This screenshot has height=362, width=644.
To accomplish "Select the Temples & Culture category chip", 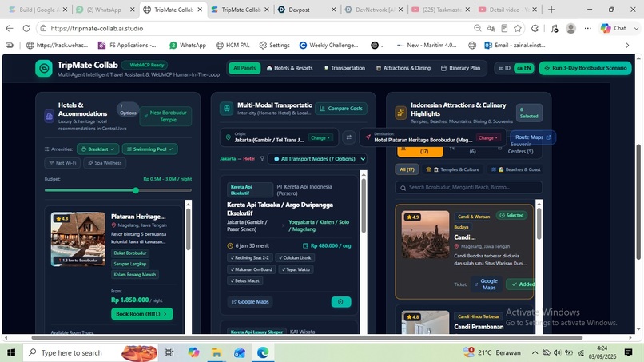I will pos(452,169).
